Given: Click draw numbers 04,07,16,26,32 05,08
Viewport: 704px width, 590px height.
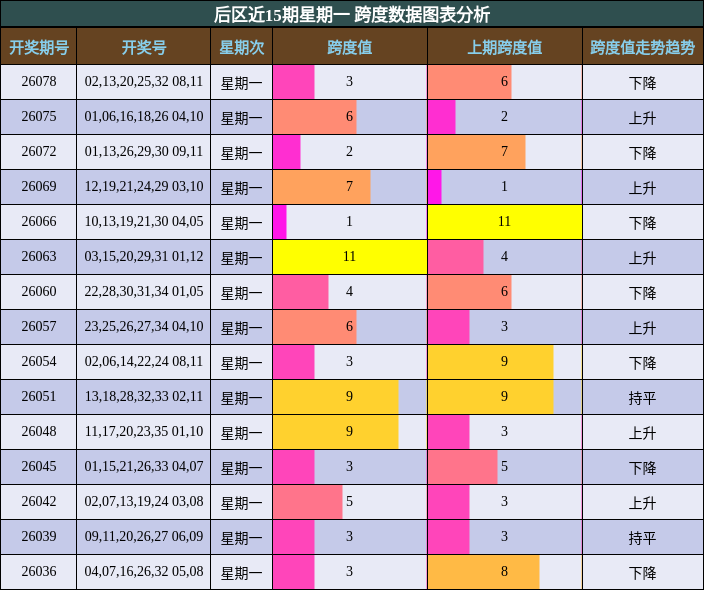Looking at the screenshot, I should pos(144,572).
